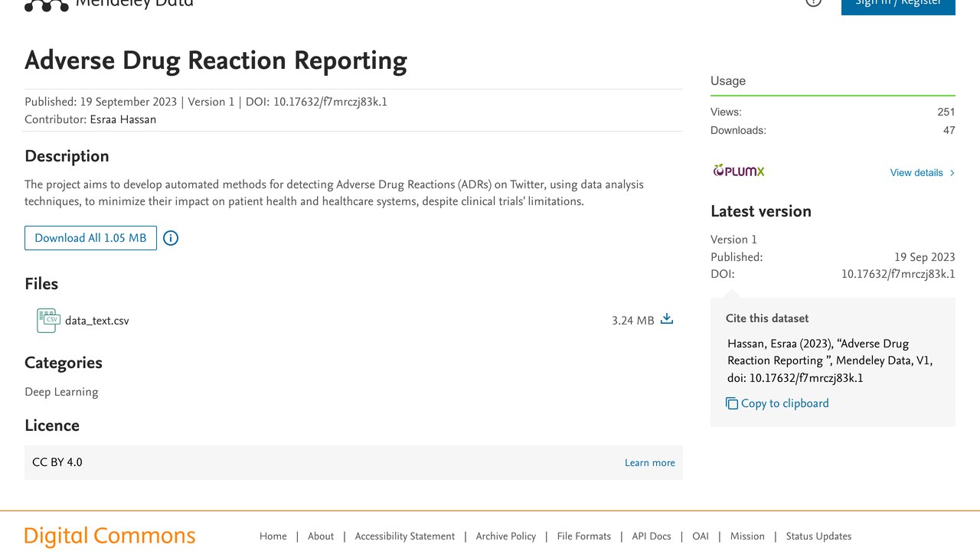Download data_text.csv using the download arrow icon

coord(667,319)
